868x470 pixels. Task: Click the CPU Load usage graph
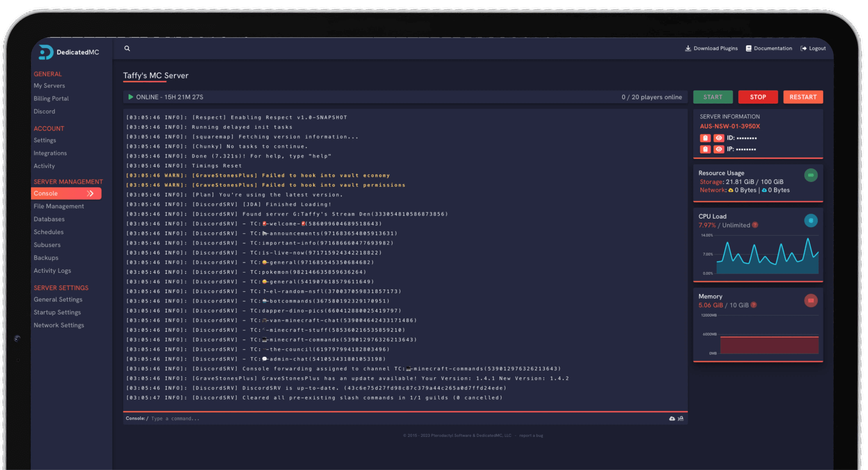click(x=767, y=255)
